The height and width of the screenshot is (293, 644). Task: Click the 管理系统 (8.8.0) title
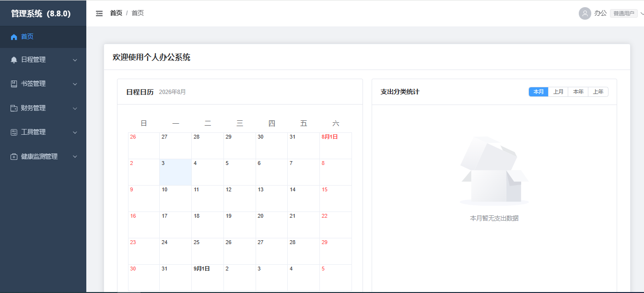pos(41,14)
